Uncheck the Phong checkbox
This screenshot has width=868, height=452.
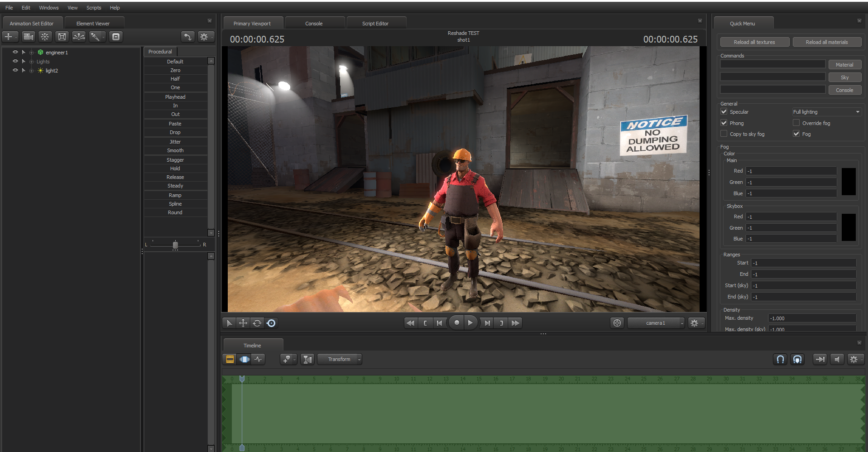point(724,123)
